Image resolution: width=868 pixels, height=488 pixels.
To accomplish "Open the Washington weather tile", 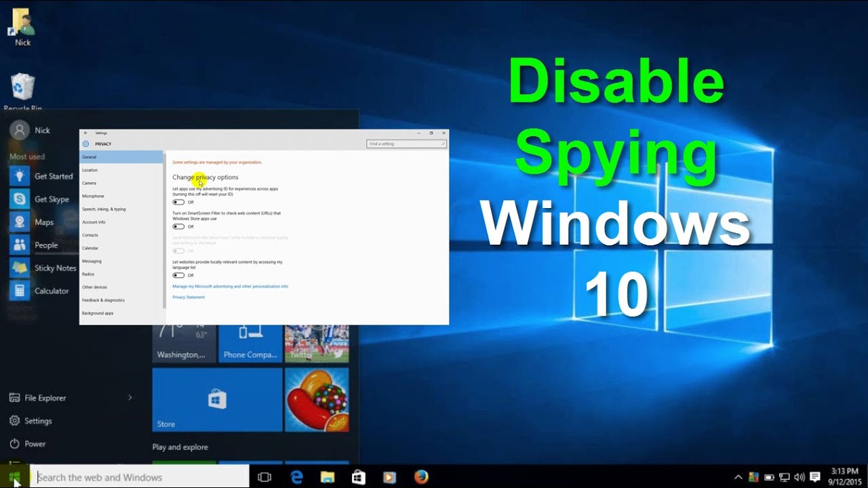I will [x=184, y=344].
